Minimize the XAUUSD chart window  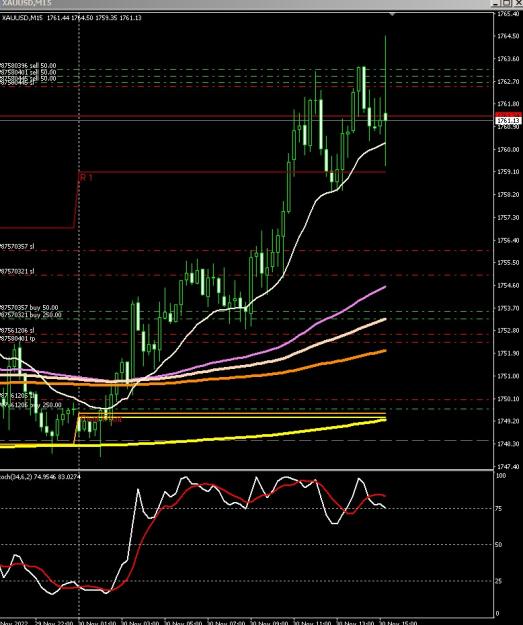pyautogui.click(x=495, y=3)
